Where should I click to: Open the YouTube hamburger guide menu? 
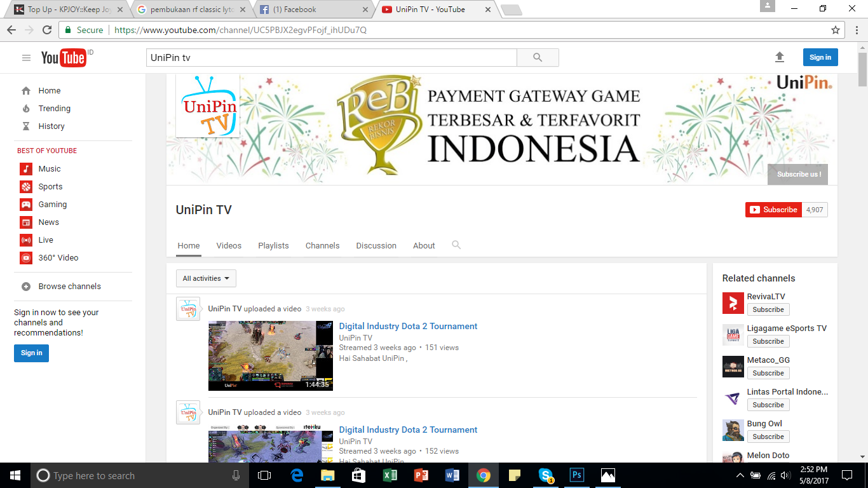[x=26, y=58]
